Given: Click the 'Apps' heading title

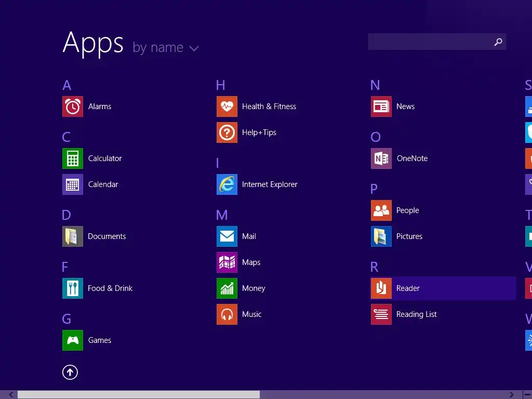Looking at the screenshot, I should point(94,44).
